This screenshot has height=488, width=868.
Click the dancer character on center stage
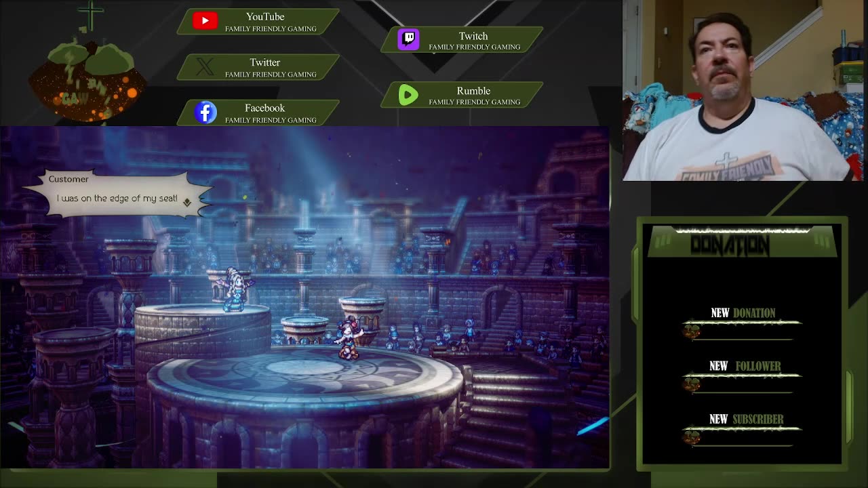tap(349, 338)
